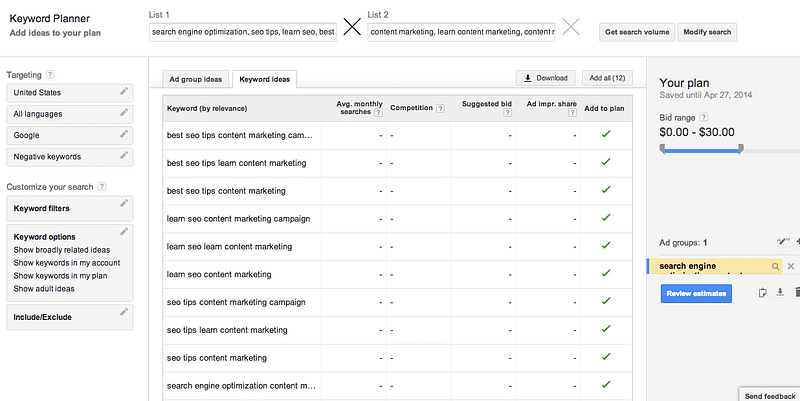Image resolution: width=800 pixels, height=401 pixels.
Task: Toggle checkmark for 'seo tips learn content marketing'
Action: pos(605,329)
